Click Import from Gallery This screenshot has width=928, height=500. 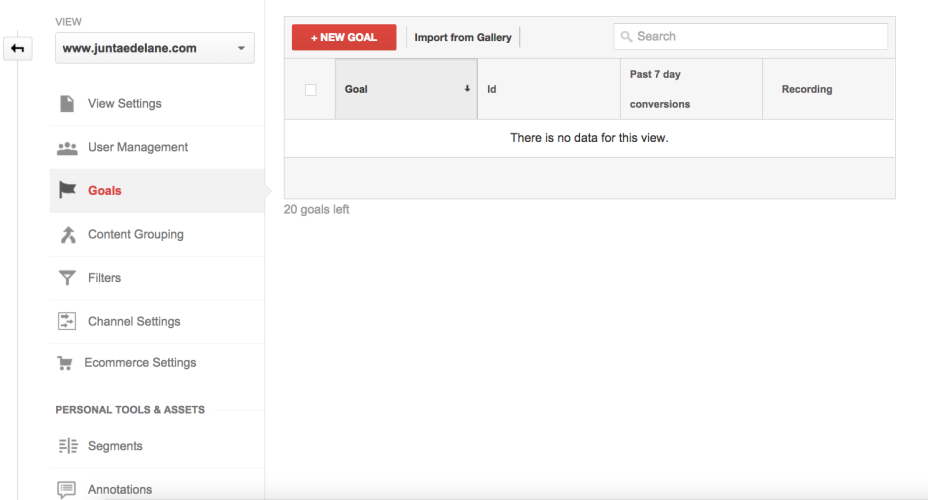463,37
